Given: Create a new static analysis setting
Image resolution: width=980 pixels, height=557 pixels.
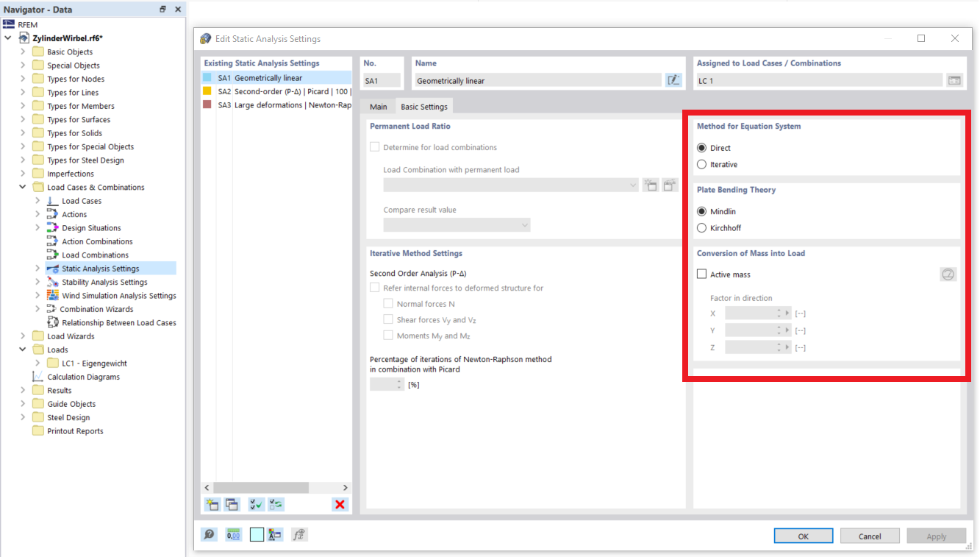Looking at the screenshot, I should tap(212, 505).
